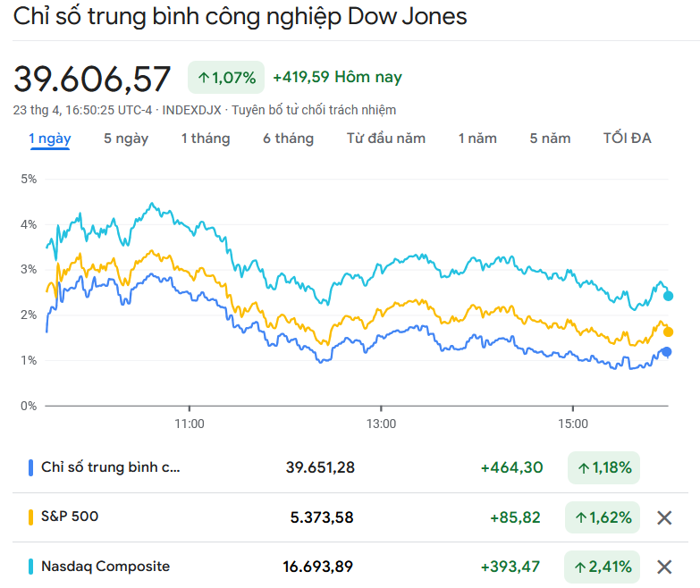This screenshot has height=588, width=700.
Task: Select the "Từ đầu năm" tab
Action: (x=386, y=139)
